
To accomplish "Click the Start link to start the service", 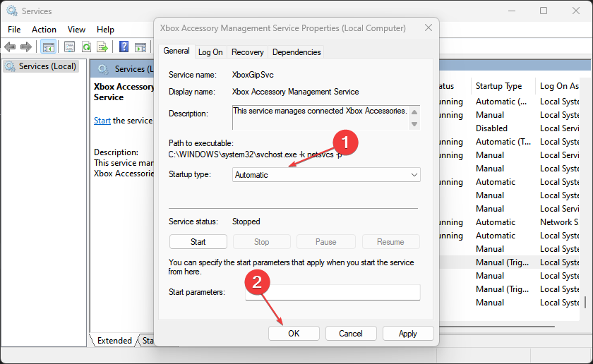I will 102,121.
